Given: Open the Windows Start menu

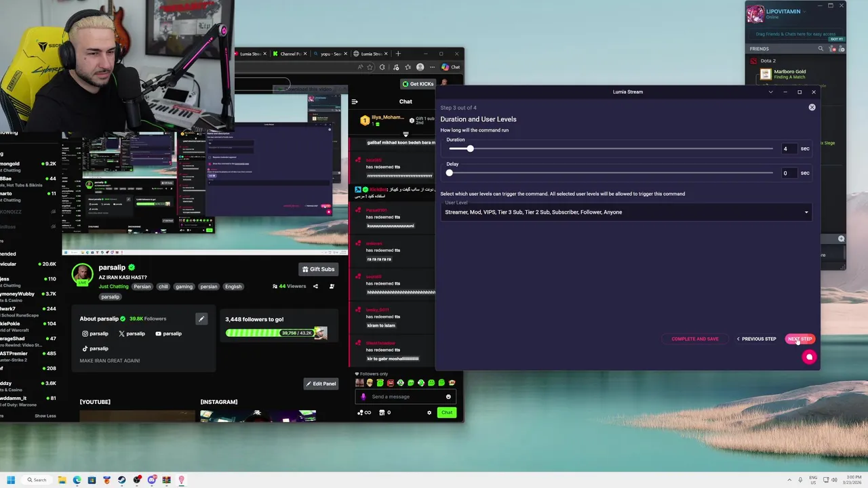Looking at the screenshot, I should point(11,480).
